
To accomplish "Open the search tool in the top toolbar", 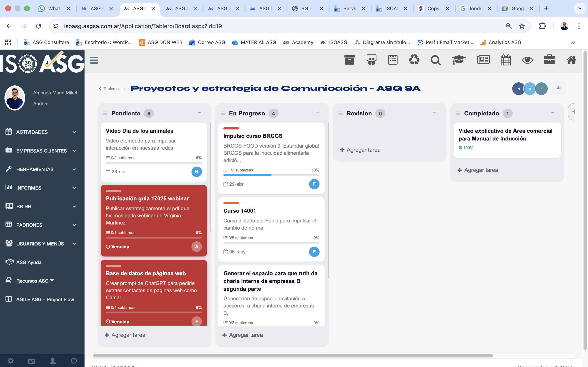I will (x=436, y=60).
